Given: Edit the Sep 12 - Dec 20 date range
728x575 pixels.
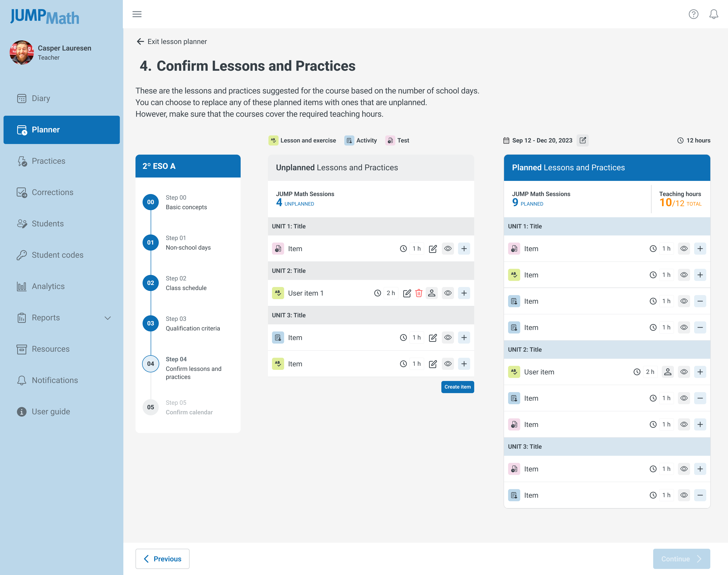Looking at the screenshot, I should coord(583,140).
